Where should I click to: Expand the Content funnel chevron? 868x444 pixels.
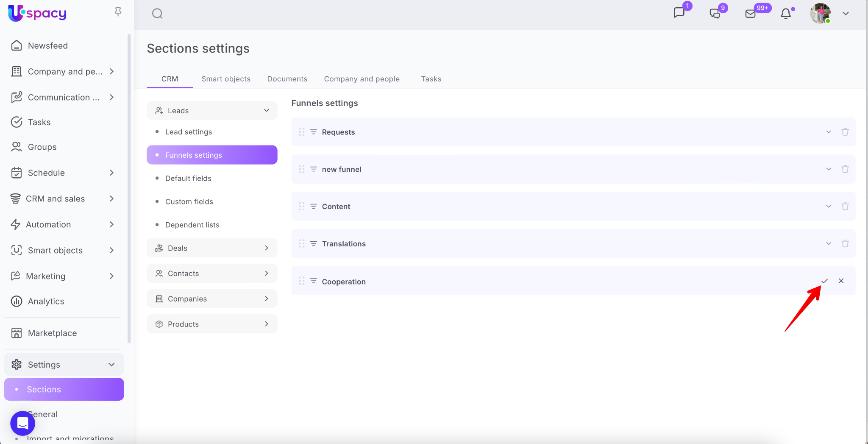(828, 207)
